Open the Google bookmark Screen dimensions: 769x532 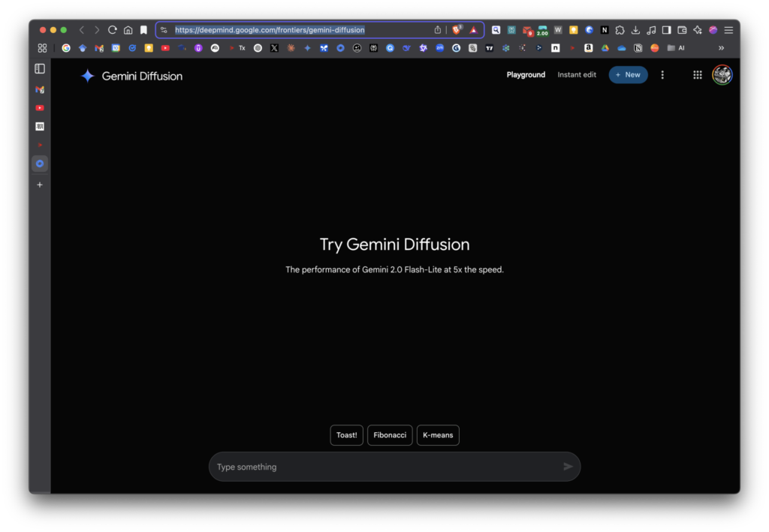[66, 48]
